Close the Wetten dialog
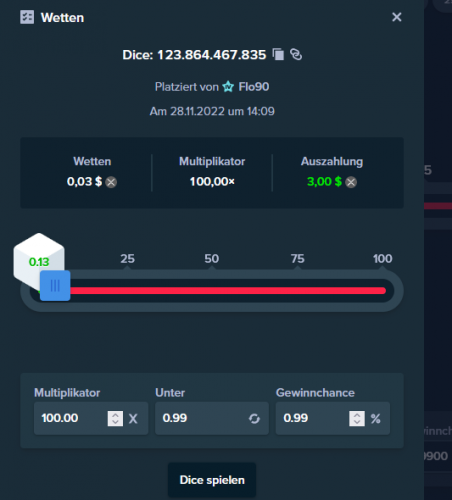Image resolution: width=452 pixels, height=500 pixels. 397,17
